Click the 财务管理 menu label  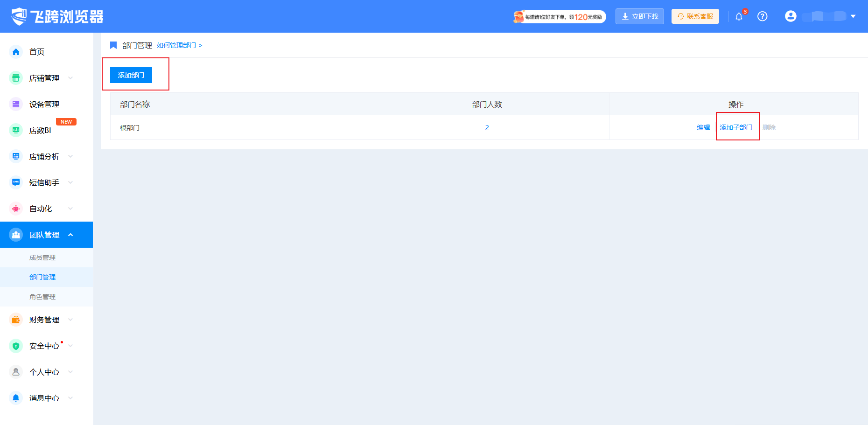[44, 320]
